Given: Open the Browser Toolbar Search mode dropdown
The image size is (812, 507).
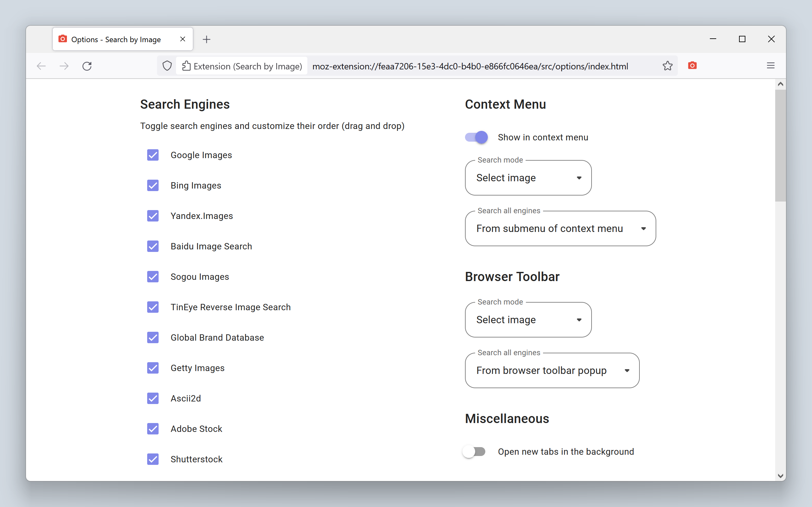Looking at the screenshot, I should tap(528, 320).
